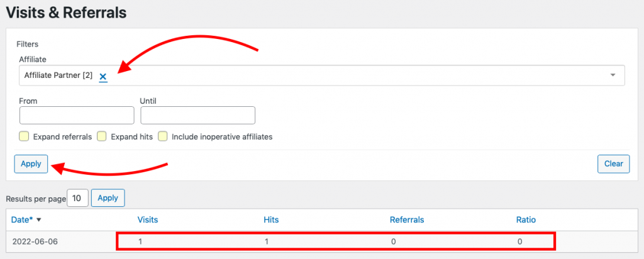644x259 pixels.
Task: Sort by Referrals column
Action: coord(407,219)
